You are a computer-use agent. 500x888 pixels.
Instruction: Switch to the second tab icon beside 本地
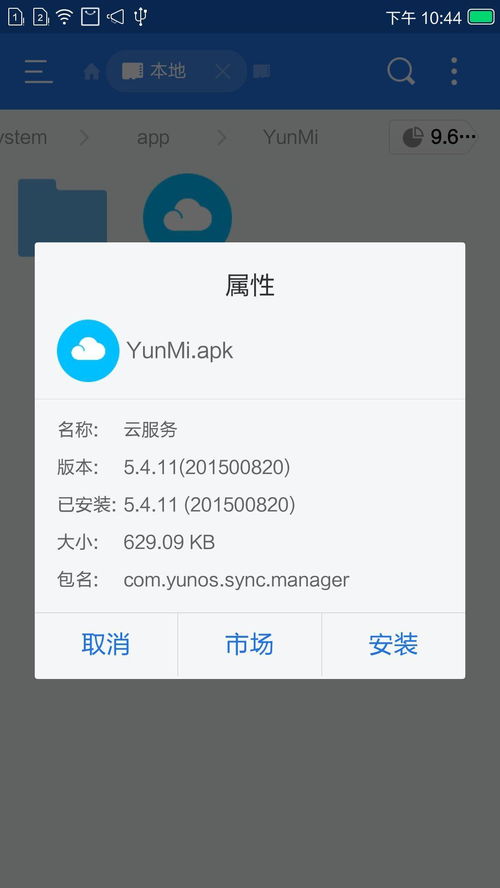pos(261,71)
